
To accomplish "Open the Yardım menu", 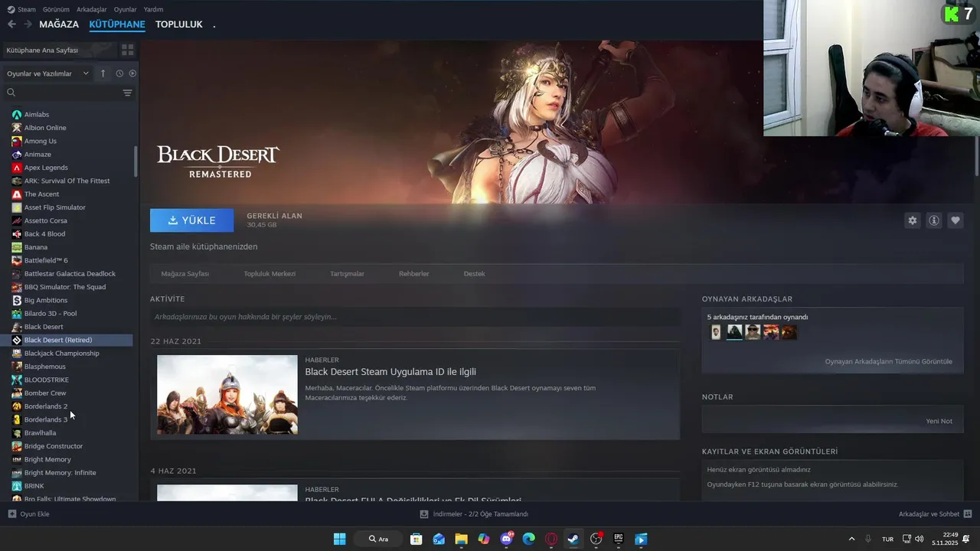I will (153, 9).
